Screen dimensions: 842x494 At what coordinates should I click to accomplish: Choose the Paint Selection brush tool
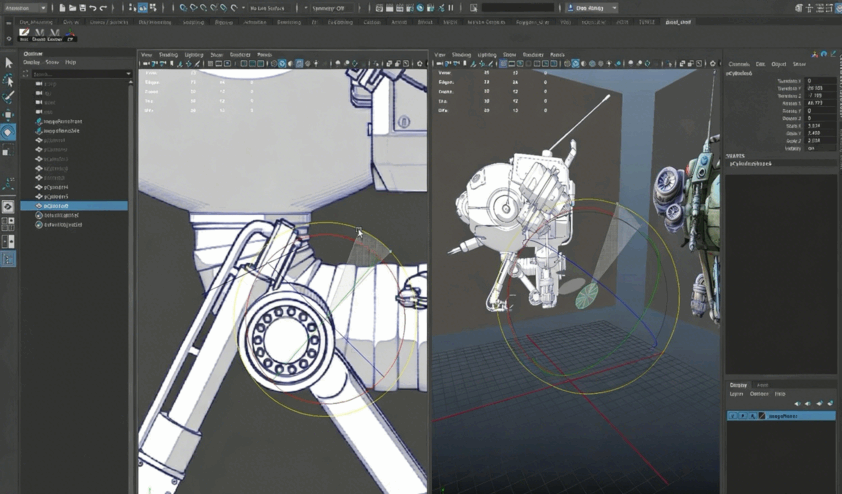tap(8, 97)
